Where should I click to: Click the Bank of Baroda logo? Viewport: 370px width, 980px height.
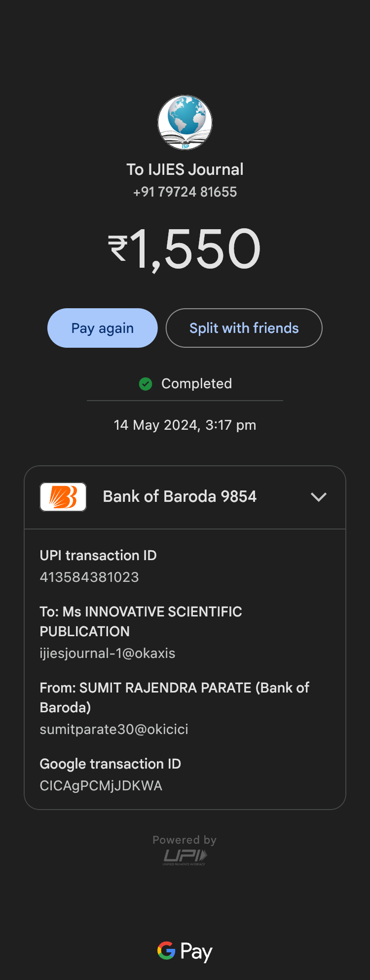[63, 497]
